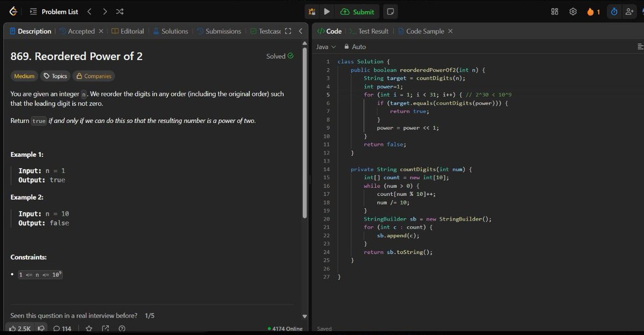Open the Problem List panel
The width and height of the screenshot is (644, 335).
(54, 11)
